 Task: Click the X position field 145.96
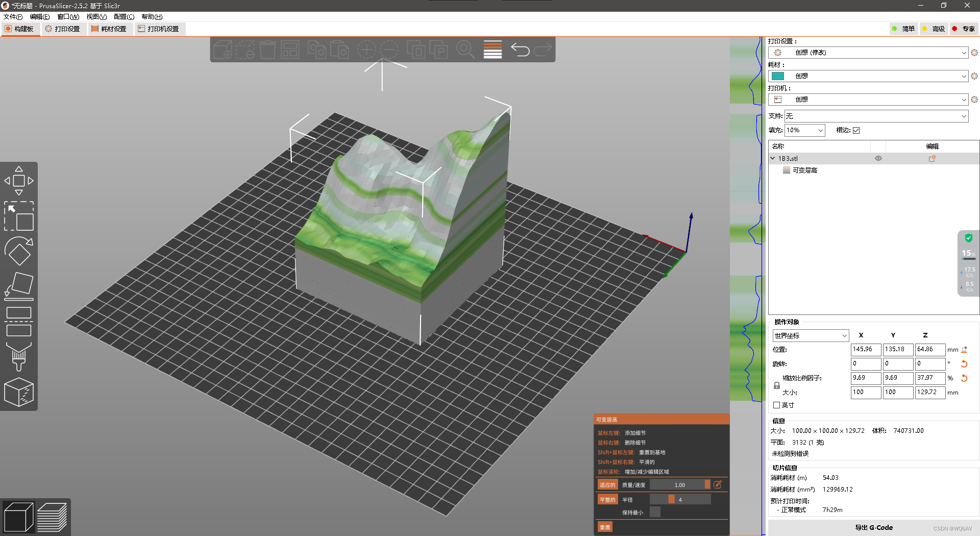(x=866, y=350)
